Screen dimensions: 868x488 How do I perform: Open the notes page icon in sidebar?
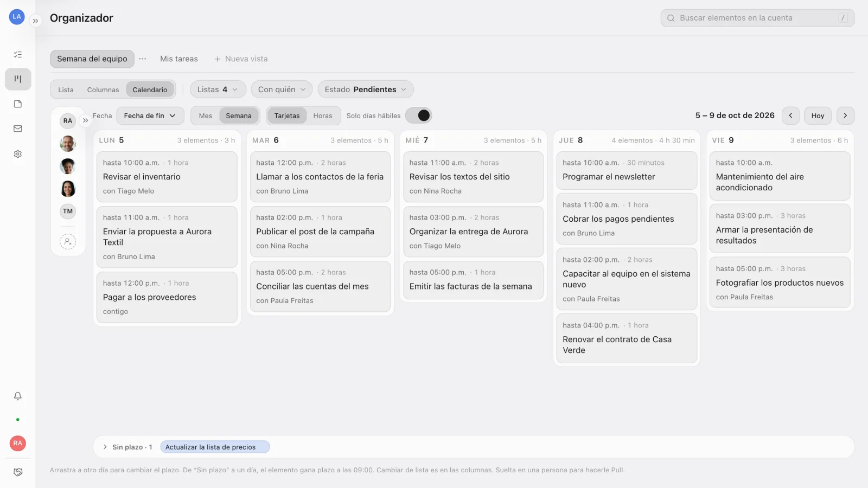pos(18,104)
